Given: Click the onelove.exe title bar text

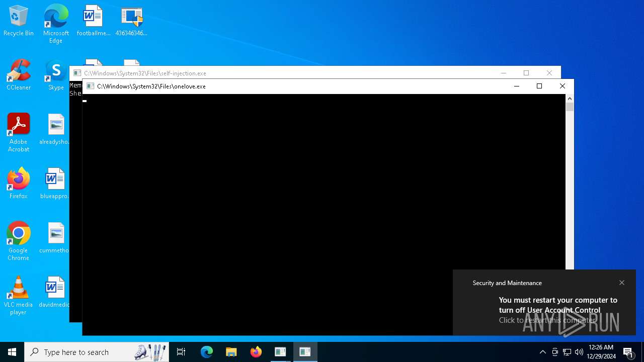Looking at the screenshot, I should coord(151,86).
